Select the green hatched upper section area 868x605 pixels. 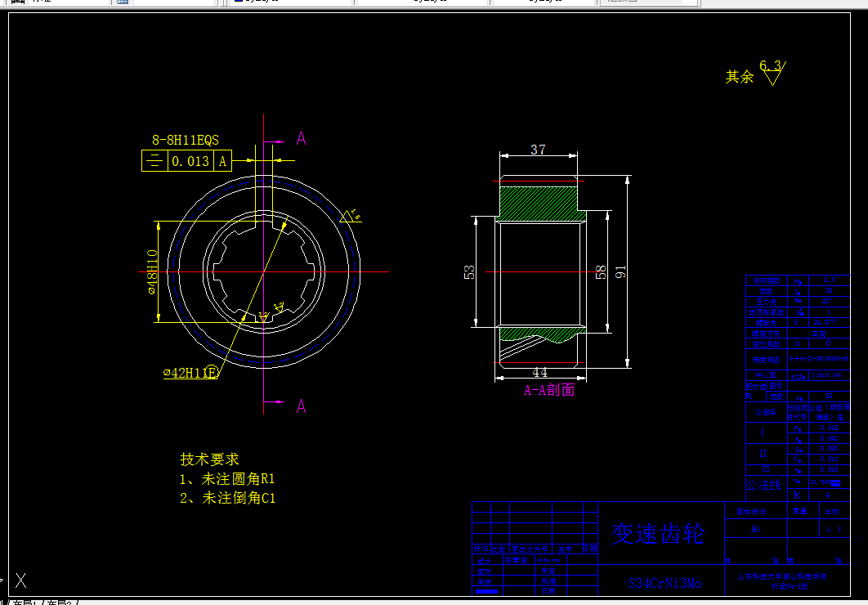pyautogui.click(x=538, y=203)
